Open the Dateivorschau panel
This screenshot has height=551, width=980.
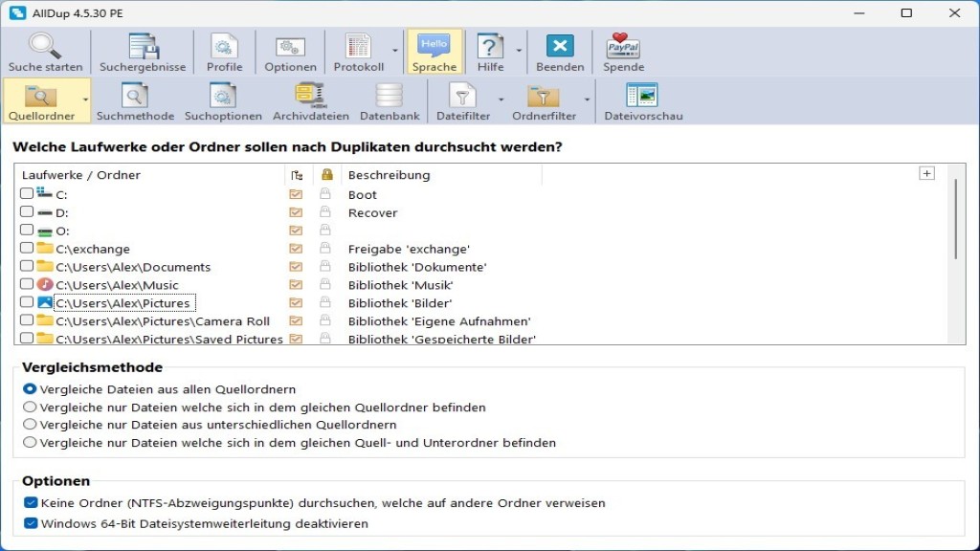coord(641,97)
